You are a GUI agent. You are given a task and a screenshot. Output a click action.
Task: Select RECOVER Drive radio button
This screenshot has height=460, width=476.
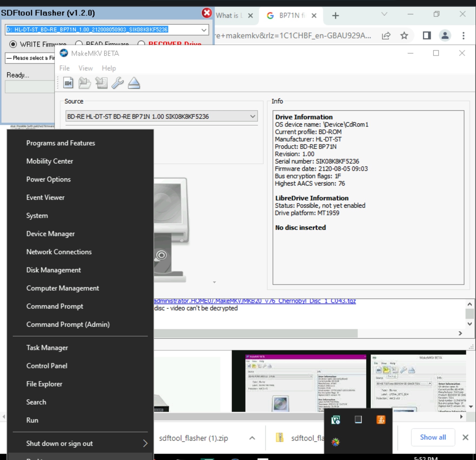click(x=141, y=43)
